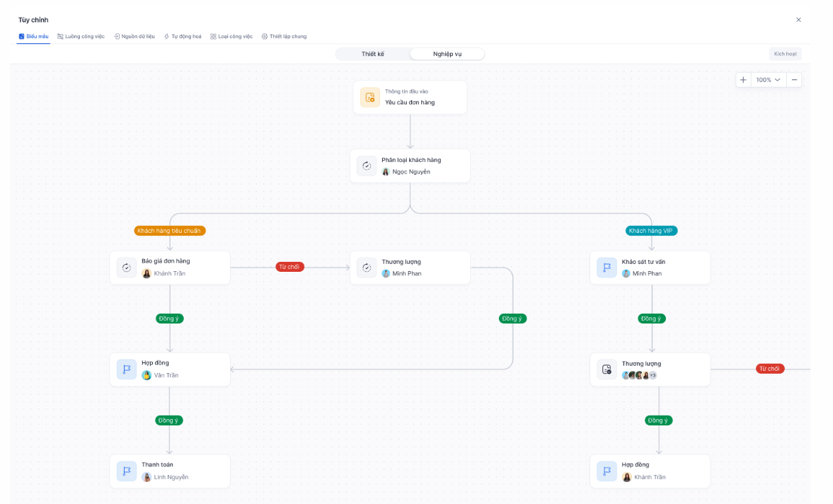Image resolution: width=833 pixels, height=504 pixels.
Task: Select the Khảo sát tư vấn title
Action: click(x=643, y=262)
